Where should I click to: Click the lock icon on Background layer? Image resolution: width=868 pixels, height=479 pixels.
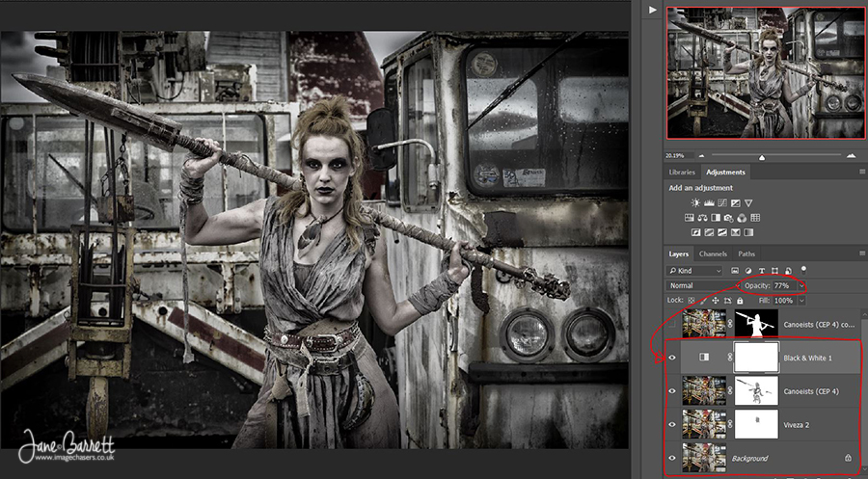(848, 458)
